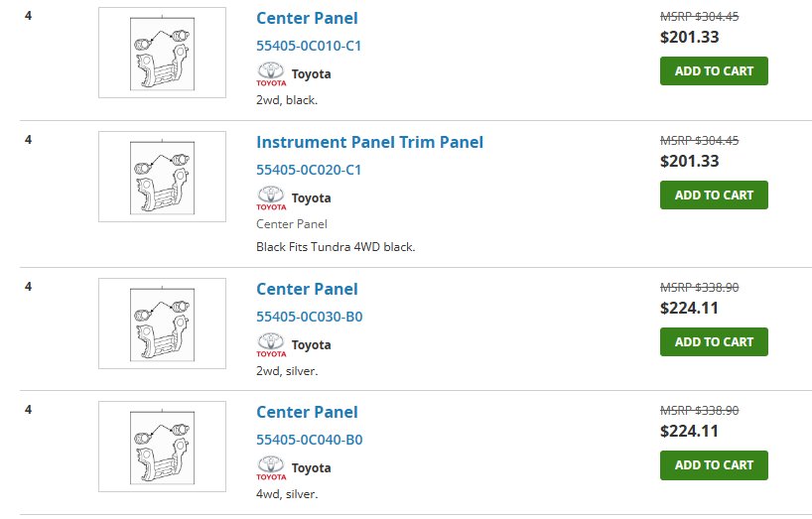Open part number 55405-0C020-C1 link
The image size is (812, 519).
point(309,170)
